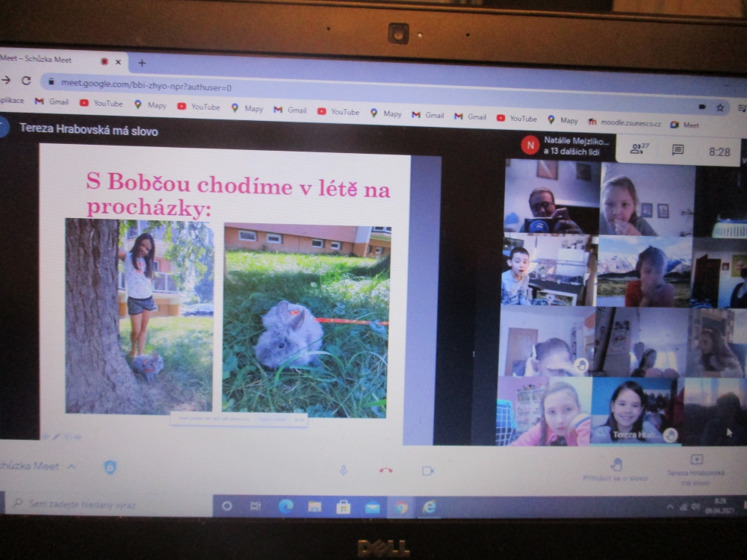Show the participants list (27 people)
Image resolution: width=747 pixels, height=560 pixels.
point(639,149)
